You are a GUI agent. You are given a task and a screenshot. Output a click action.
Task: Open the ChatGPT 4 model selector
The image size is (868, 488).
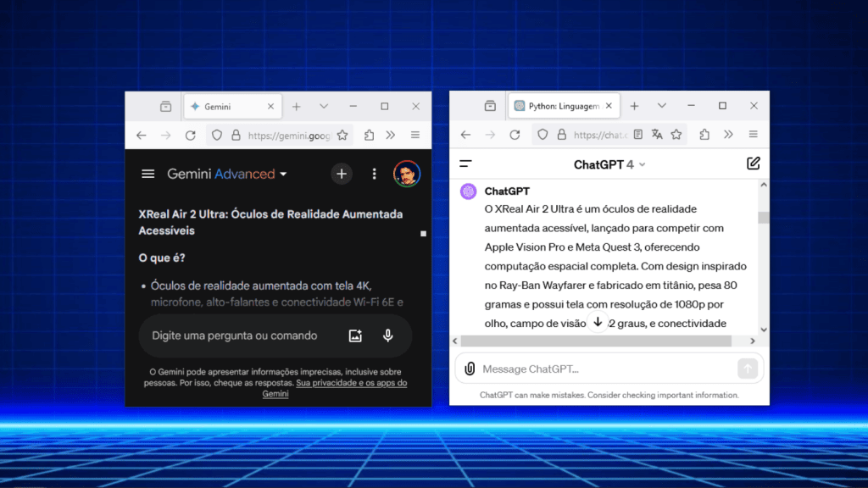pos(609,164)
